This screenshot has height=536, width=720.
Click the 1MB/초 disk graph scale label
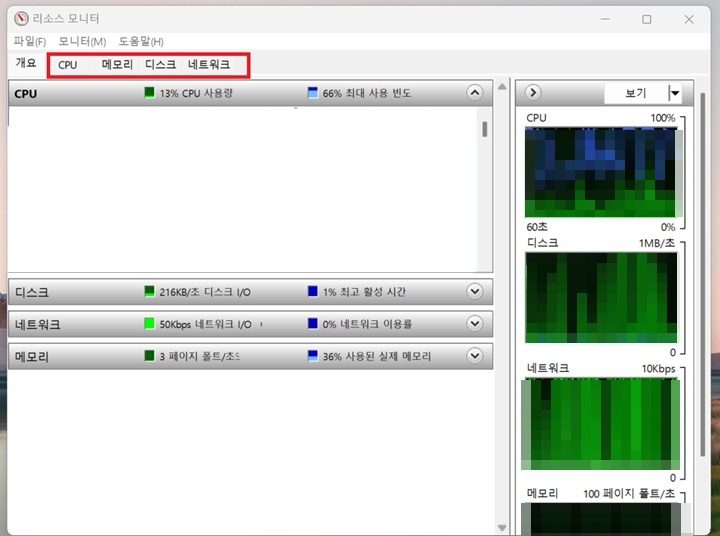click(657, 243)
